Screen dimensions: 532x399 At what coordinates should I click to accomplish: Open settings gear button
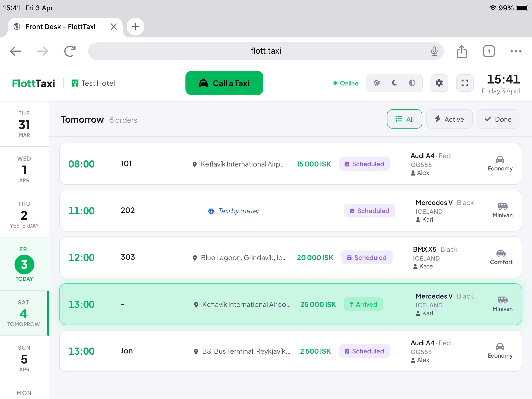439,83
